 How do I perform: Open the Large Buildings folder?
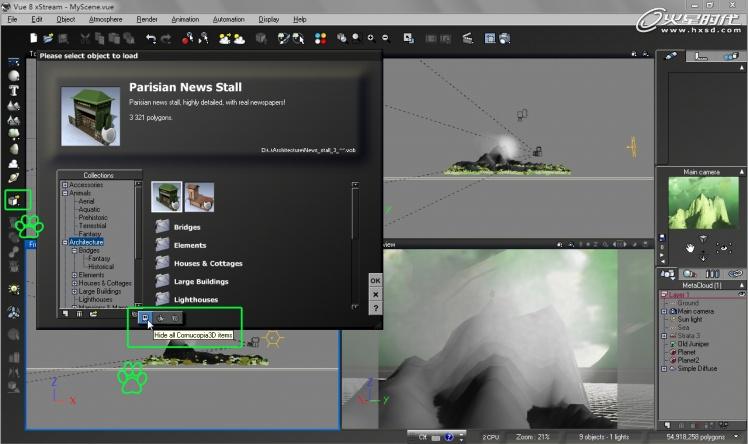point(192,281)
